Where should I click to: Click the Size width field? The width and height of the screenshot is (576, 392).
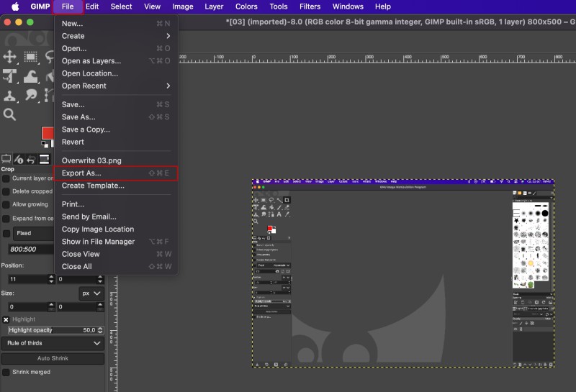(x=28, y=307)
